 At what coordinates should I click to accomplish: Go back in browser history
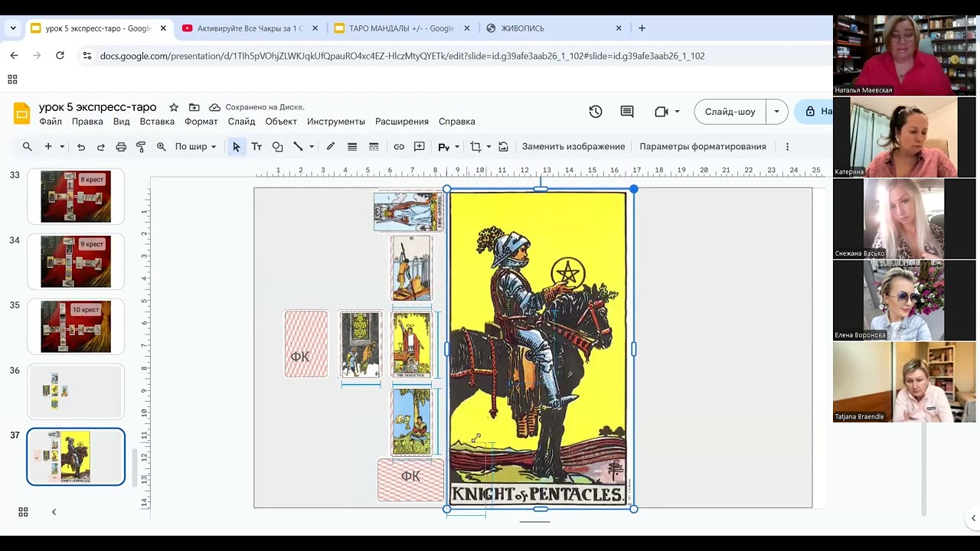[14, 56]
